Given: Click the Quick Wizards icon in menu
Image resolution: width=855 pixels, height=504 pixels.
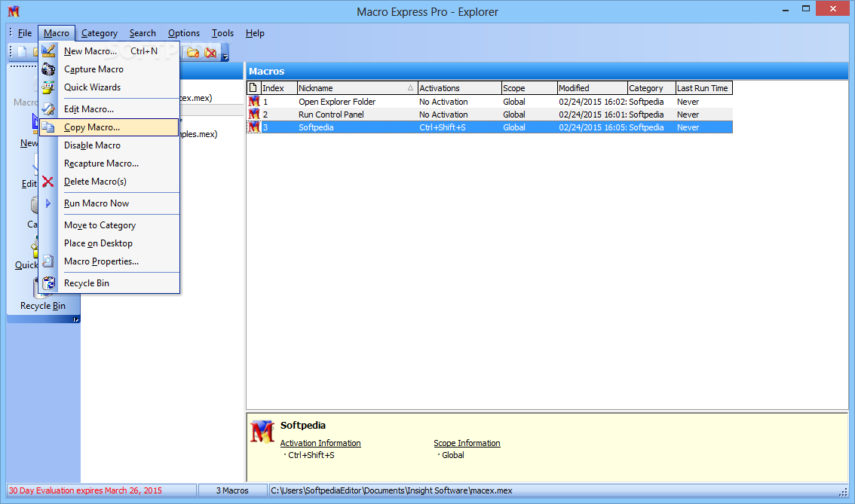Looking at the screenshot, I should click(48, 87).
